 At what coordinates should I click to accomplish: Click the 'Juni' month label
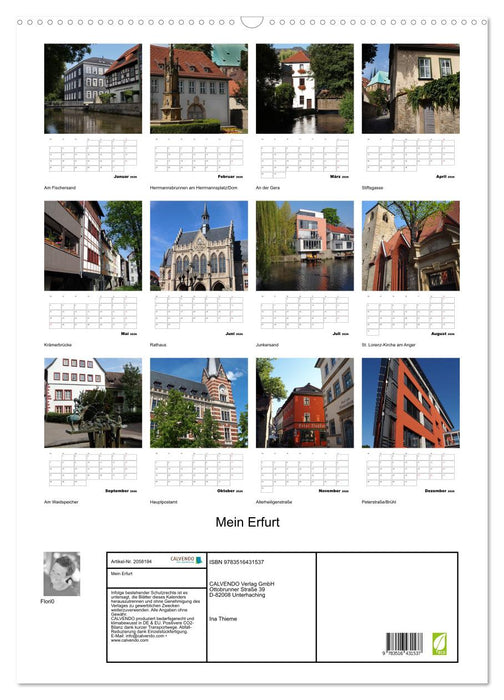coord(230,334)
